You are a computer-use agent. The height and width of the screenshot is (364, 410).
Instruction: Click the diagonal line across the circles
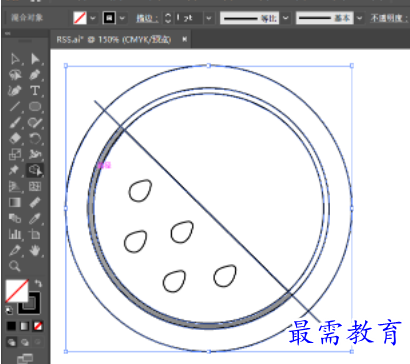point(206,211)
